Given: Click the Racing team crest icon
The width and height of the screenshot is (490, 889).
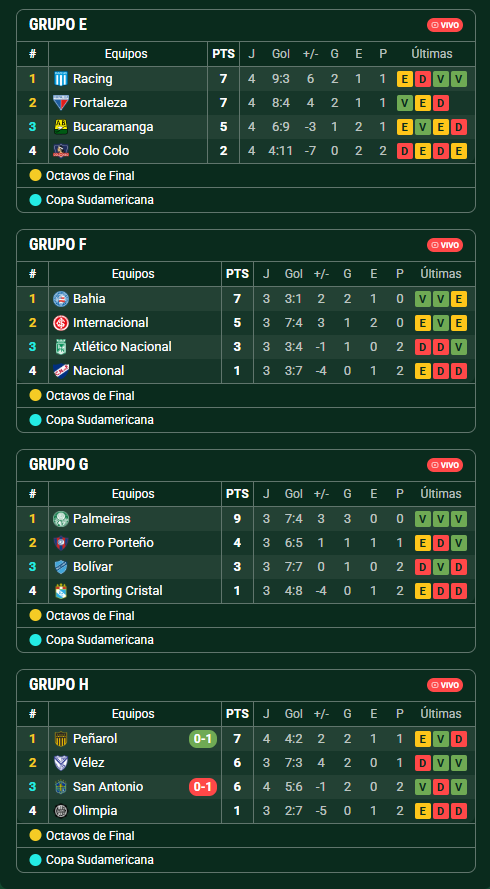Looking at the screenshot, I should (x=61, y=79).
